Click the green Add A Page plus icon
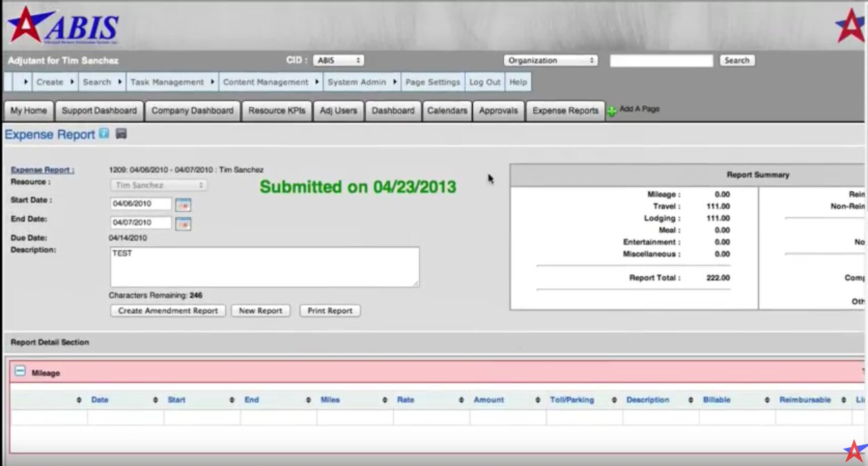 (x=612, y=111)
